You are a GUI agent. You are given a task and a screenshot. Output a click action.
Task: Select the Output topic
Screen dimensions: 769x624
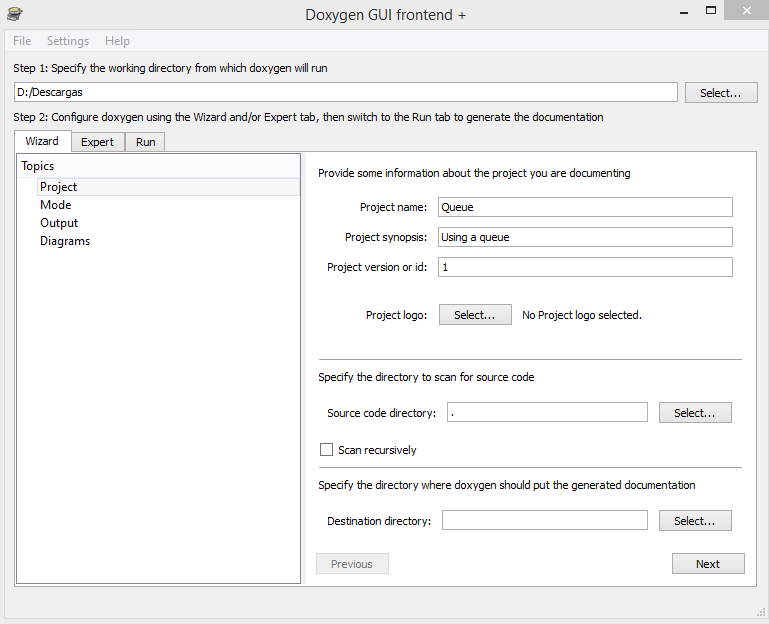point(59,223)
